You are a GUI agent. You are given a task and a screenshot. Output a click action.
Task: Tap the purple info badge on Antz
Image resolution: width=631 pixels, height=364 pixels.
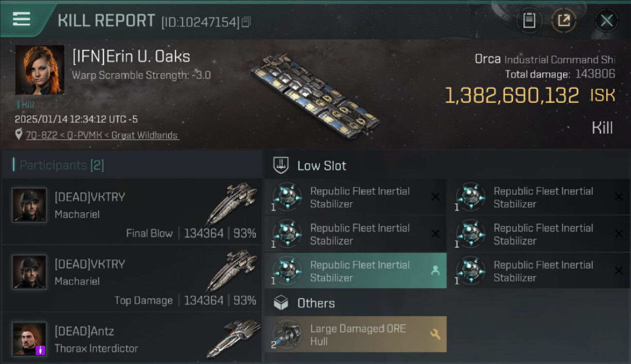tap(41, 349)
